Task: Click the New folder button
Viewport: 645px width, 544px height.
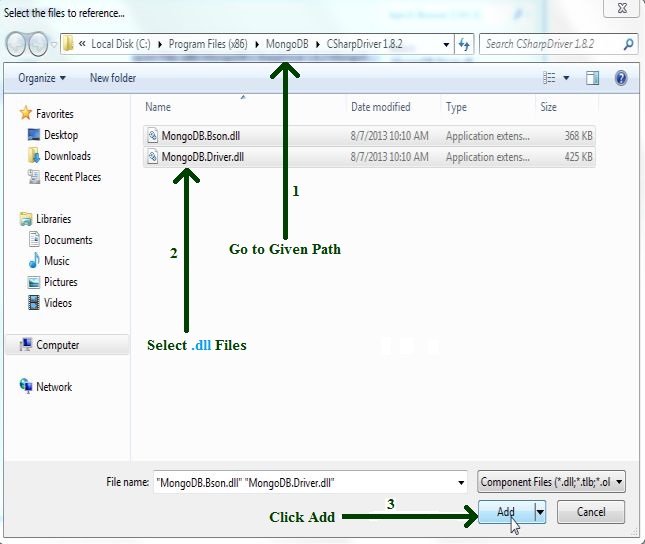Action: (113, 78)
